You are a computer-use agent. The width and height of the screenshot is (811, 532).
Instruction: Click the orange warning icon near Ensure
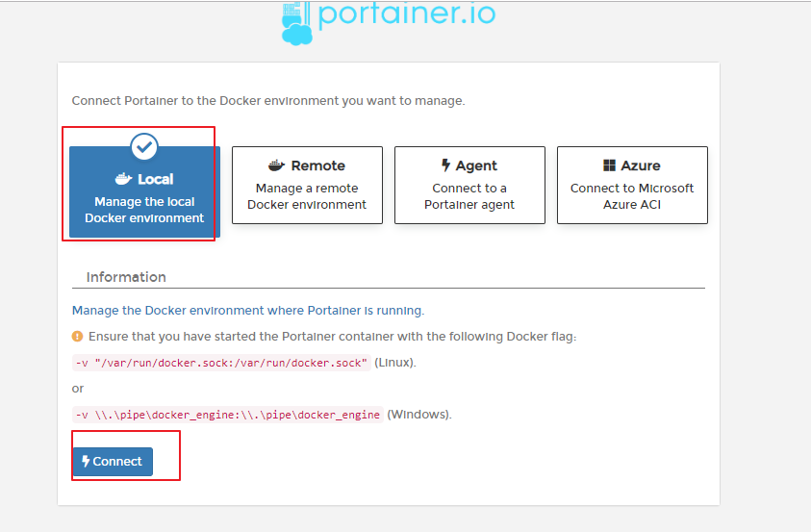78,337
